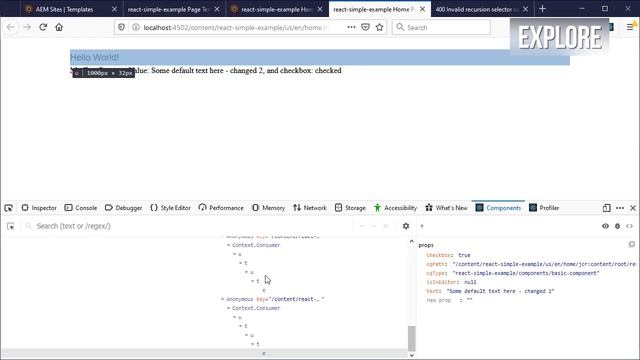Close the active react-simple-example Home tab
The height and width of the screenshot is (360, 640).
[x=423, y=9]
